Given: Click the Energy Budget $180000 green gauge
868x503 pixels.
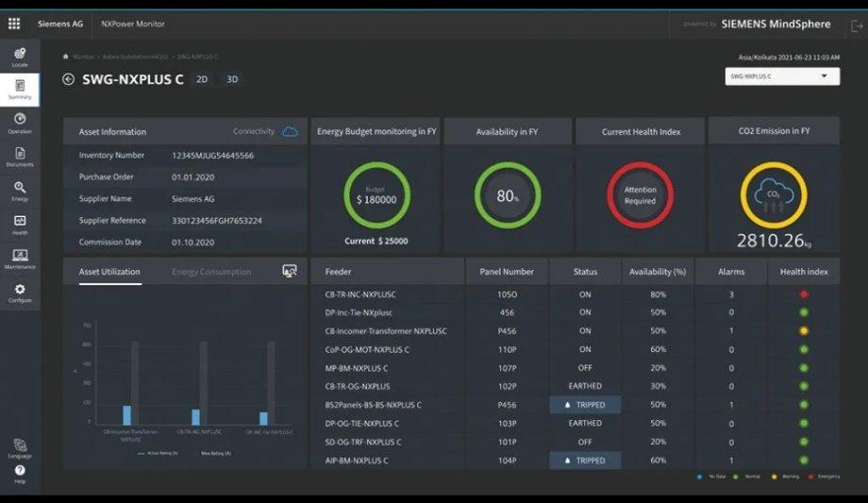Looking at the screenshot, I should click(x=376, y=195).
